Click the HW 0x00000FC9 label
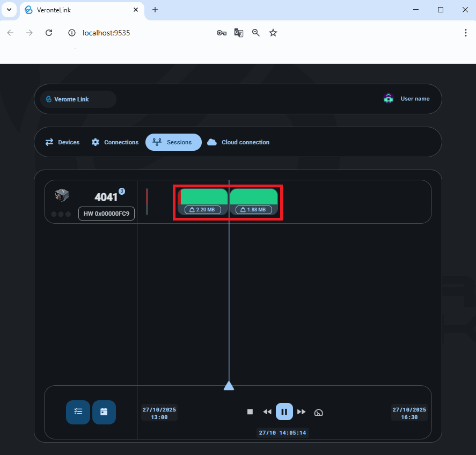 [106, 214]
